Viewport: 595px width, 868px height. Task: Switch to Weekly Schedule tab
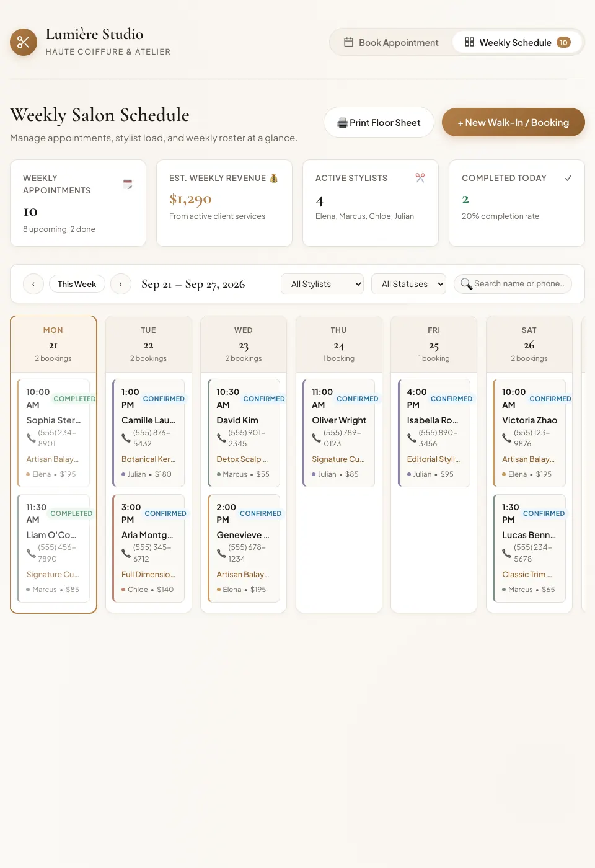pyautogui.click(x=517, y=42)
